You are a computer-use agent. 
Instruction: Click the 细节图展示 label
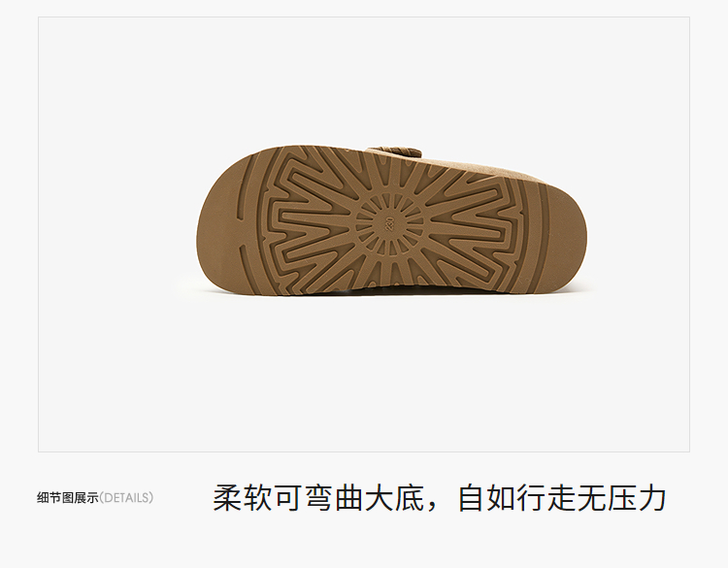[x=68, y=498]
